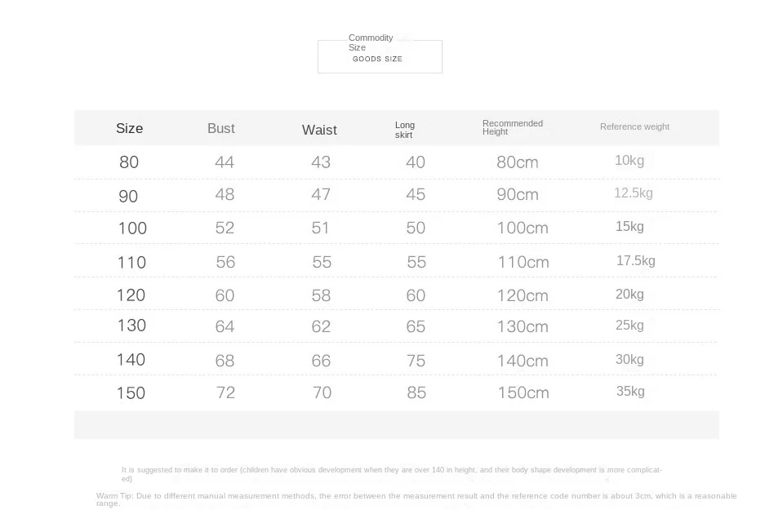Click bust value 72 in the size 150 row
Viewport: 774px width, 532px height.
pos(225,392)
